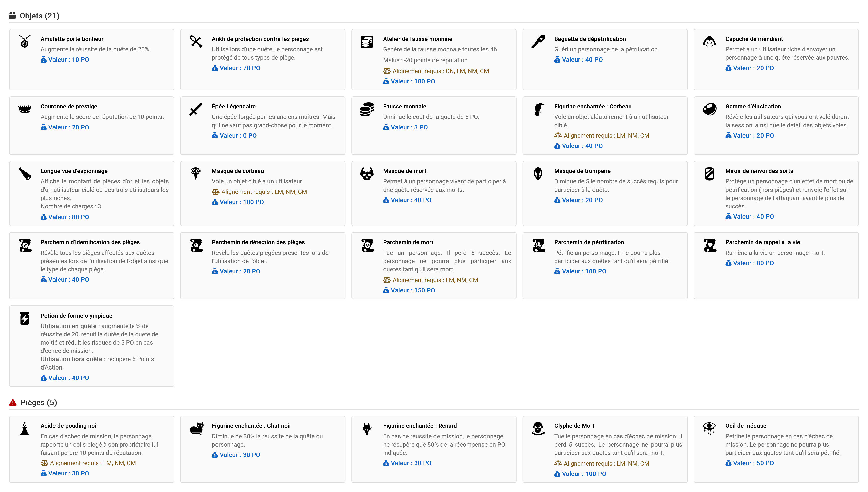Select the 'Figurine enchantée : Chat noir' title
Image resolution: width=868 pixels, height=492 pixels.
click(x=251, y=426)
